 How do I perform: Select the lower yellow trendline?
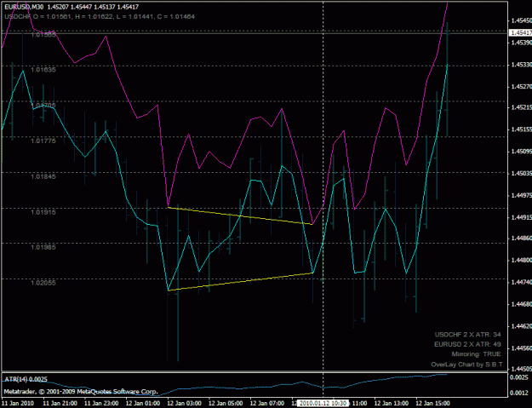point(240,281)
